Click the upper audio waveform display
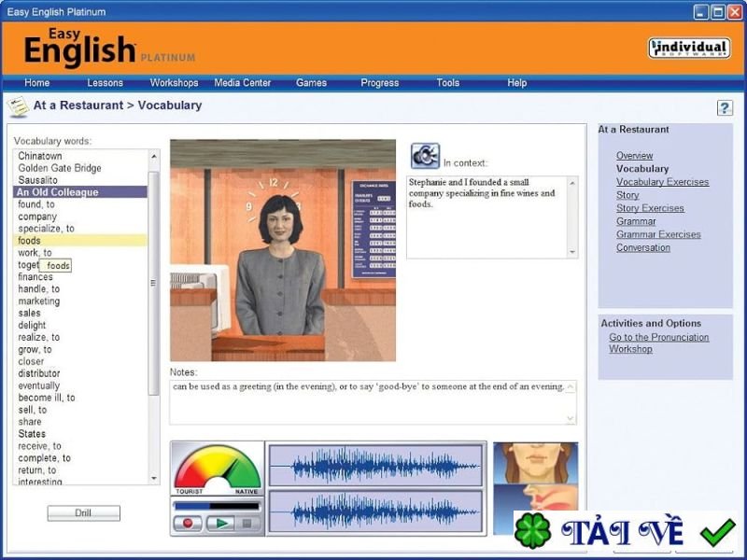The image size is (747, 560). (376, 465)
